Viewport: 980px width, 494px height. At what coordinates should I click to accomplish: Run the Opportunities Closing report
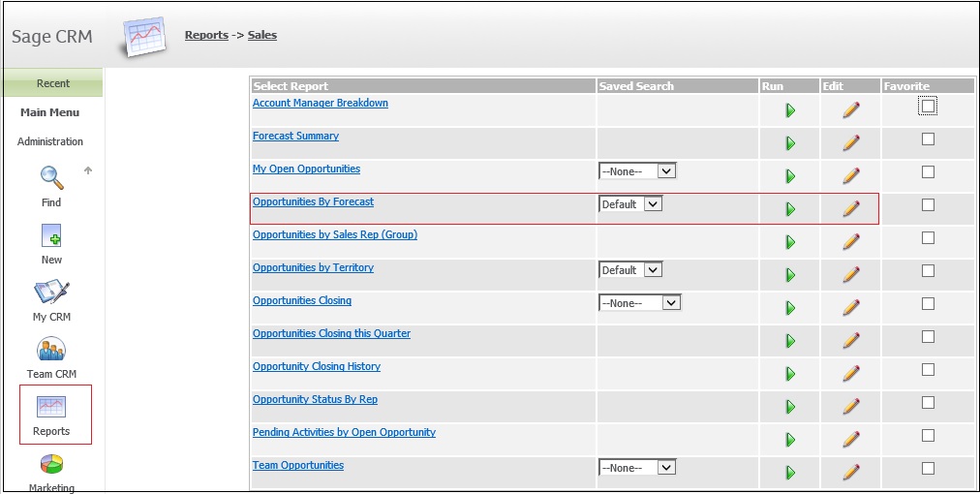pyautogui.click(x=790, y=308)
